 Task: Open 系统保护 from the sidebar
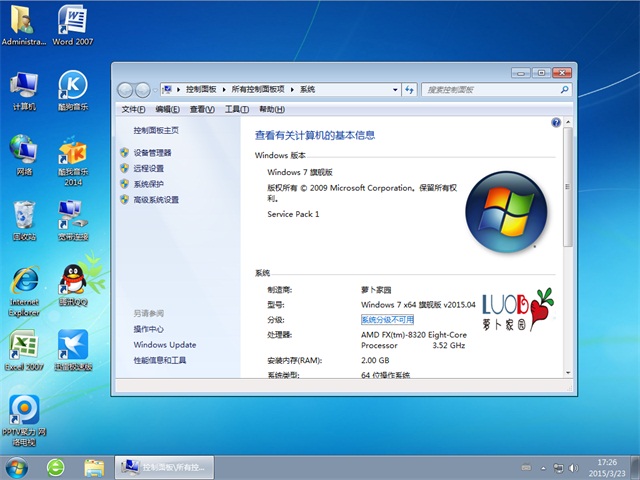149,184
